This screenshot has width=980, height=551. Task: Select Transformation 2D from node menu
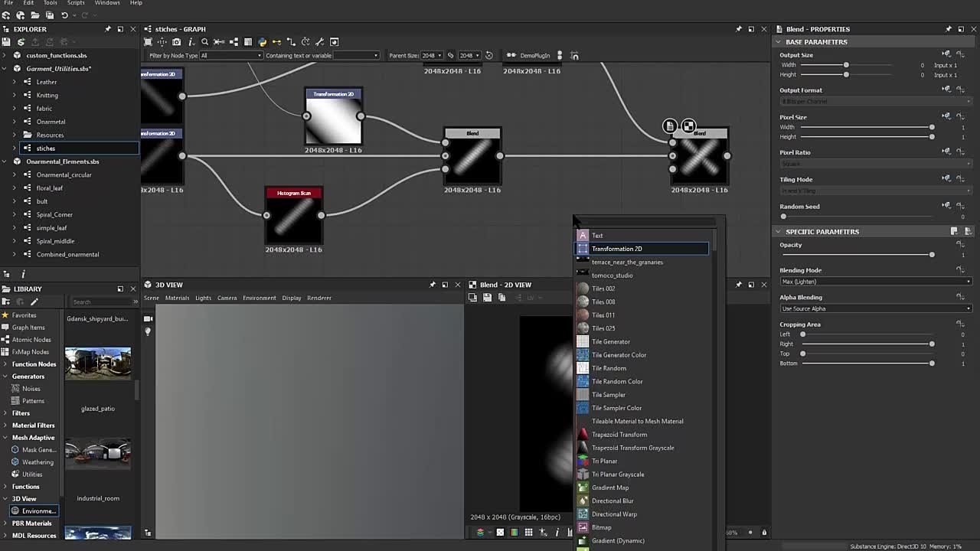616,249
